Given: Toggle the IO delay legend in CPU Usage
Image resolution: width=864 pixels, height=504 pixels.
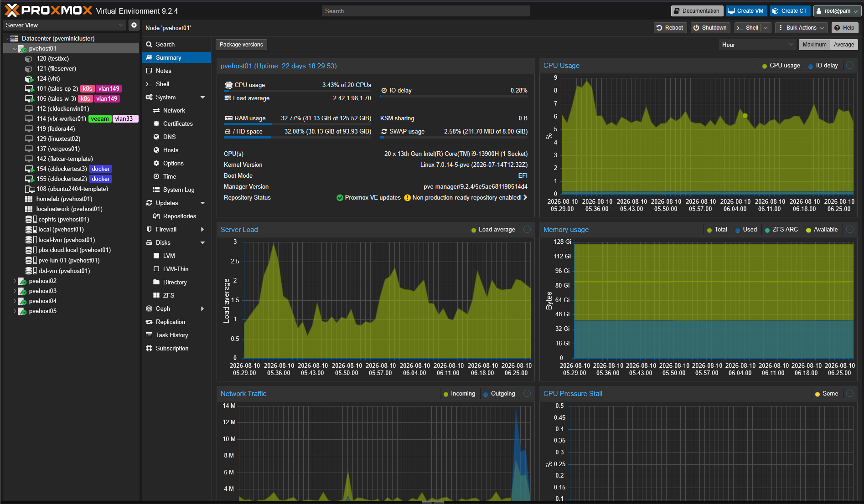Looking at the screenshot, I should (x=823, y=66).
